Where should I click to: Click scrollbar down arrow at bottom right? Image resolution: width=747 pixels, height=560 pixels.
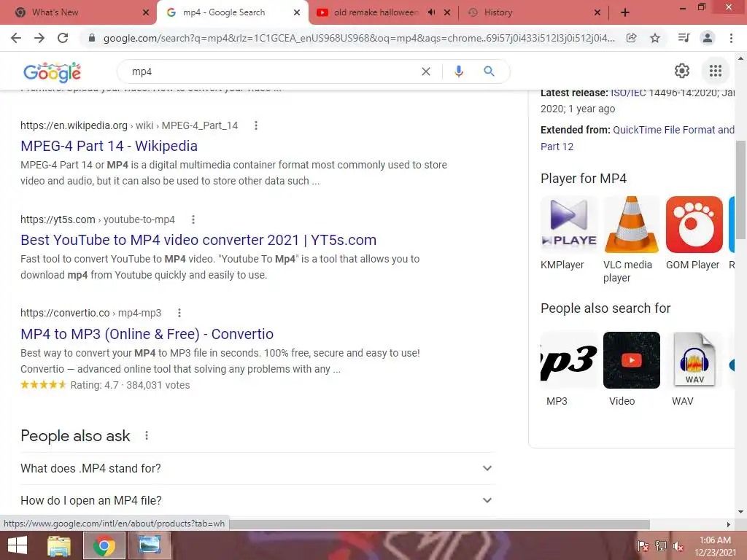pyautogui.click(x=740, y=512)
